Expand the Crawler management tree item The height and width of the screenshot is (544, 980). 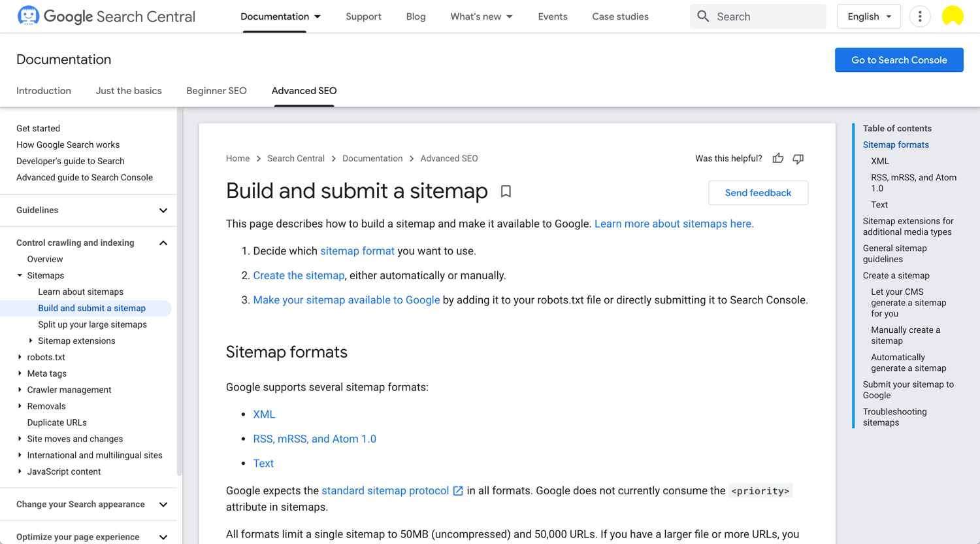pos(20,390)
